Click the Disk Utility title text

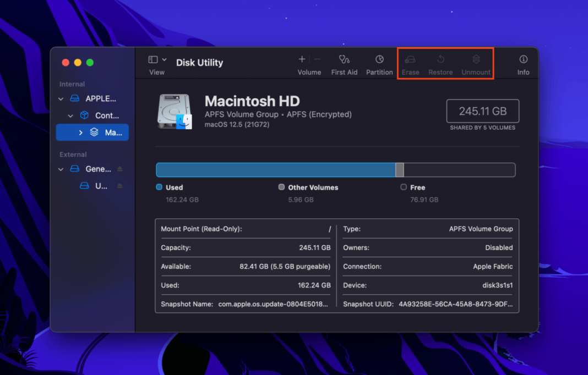click(199, 63)
